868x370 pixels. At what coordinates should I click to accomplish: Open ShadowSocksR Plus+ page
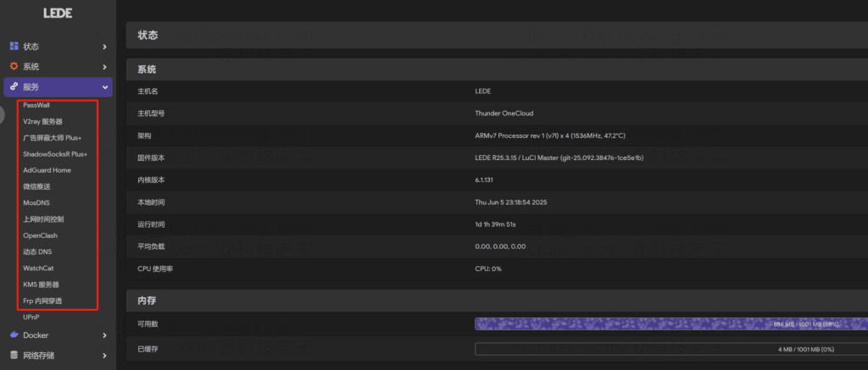(x=55, y=154)
